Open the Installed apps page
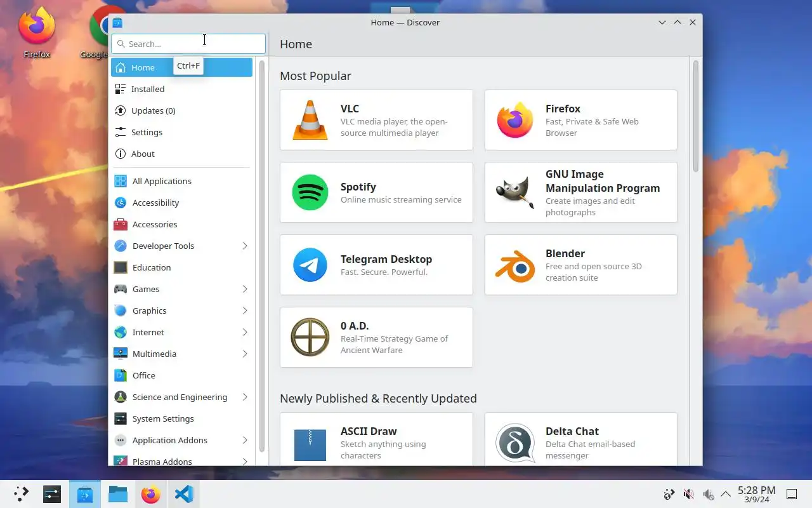812x508 pixels. (181, 89)
